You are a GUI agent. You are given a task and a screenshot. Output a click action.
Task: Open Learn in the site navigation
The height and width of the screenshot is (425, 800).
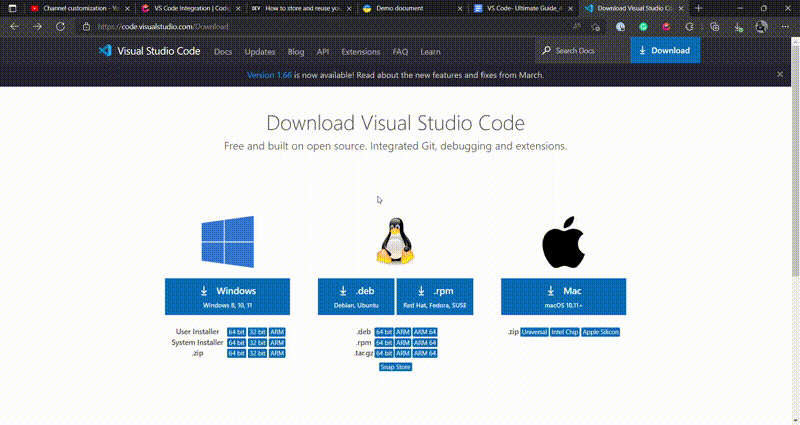point(430,52)
